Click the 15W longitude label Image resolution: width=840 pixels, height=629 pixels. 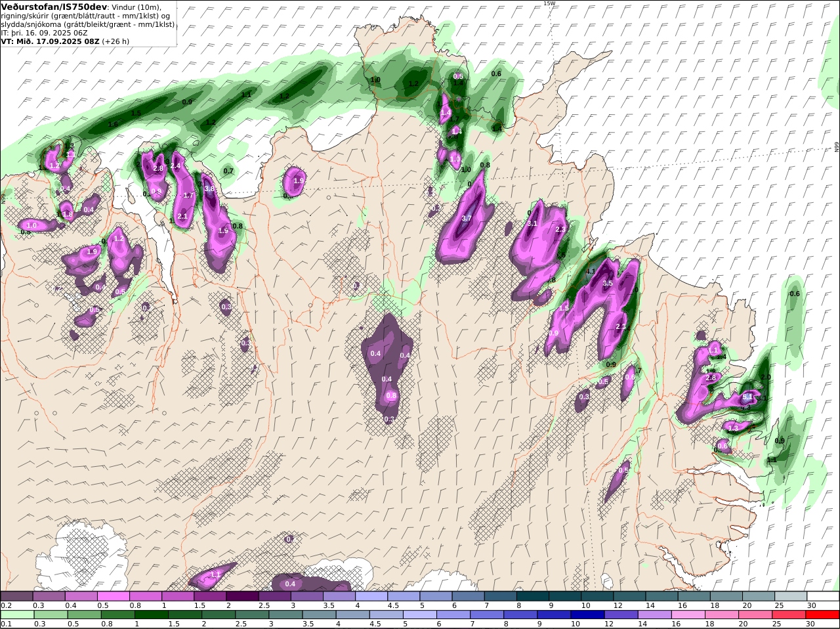(549, 3)
